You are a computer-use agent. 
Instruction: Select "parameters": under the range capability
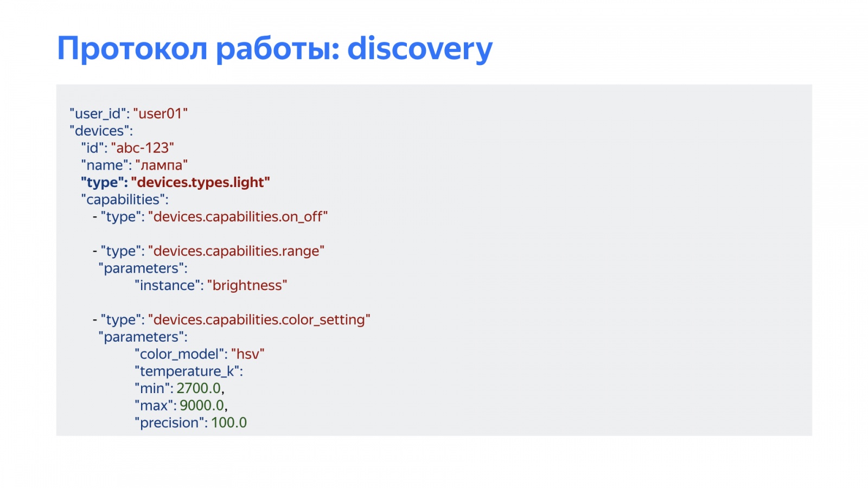143,268
